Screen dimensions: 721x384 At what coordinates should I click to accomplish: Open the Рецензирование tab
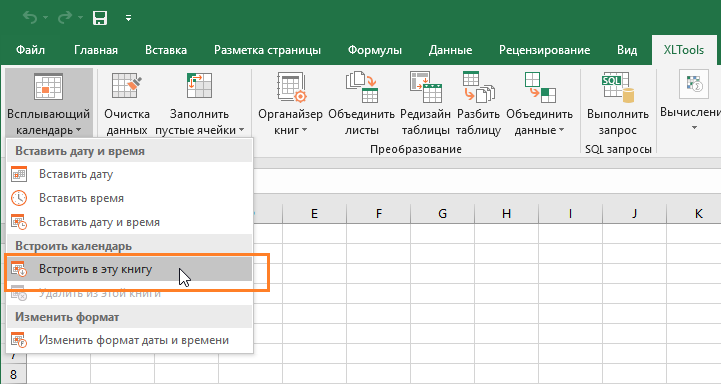(x=544, y=50)
